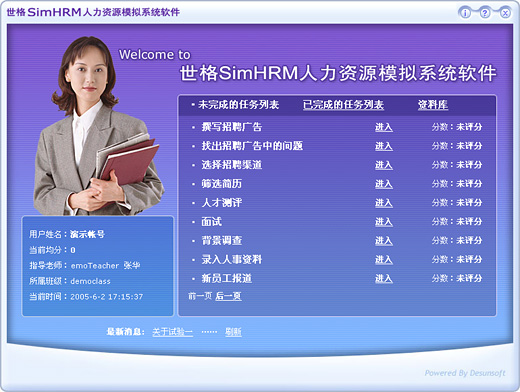The image size is (520, 392).
Task: Click 分数：未评分 in 新员工报道 row
Action: [x=457, y=278]
